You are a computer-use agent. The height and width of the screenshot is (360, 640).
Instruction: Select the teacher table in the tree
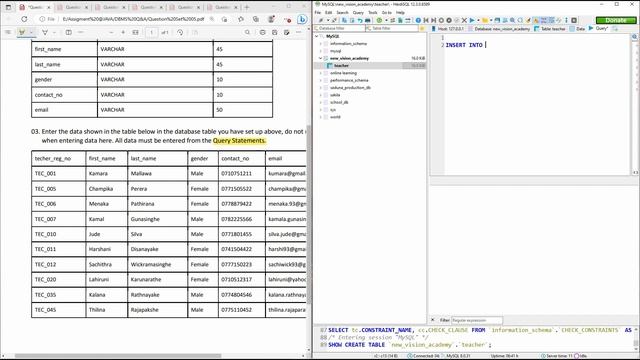pos(341,66)
